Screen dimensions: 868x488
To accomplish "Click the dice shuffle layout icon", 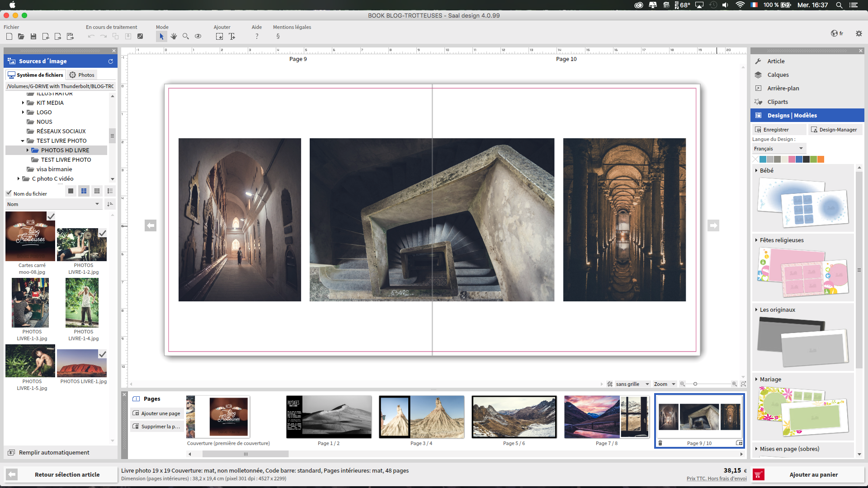I will click(140, 36).
